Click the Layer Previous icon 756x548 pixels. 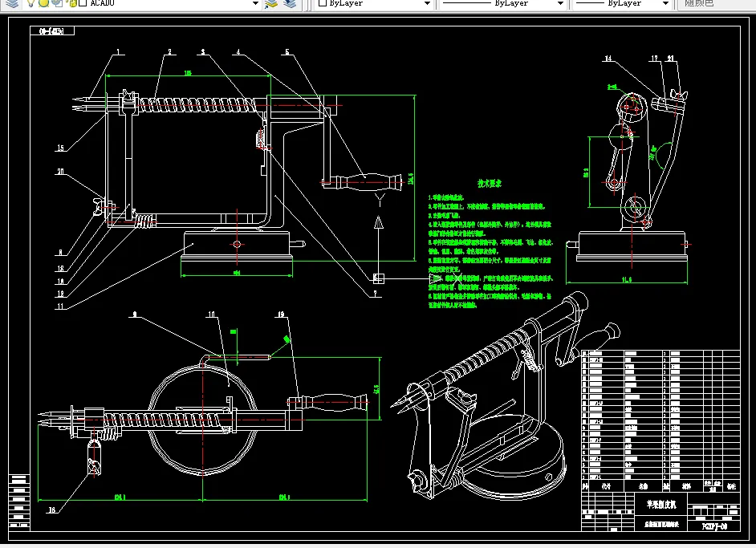(x=290, y=4)
